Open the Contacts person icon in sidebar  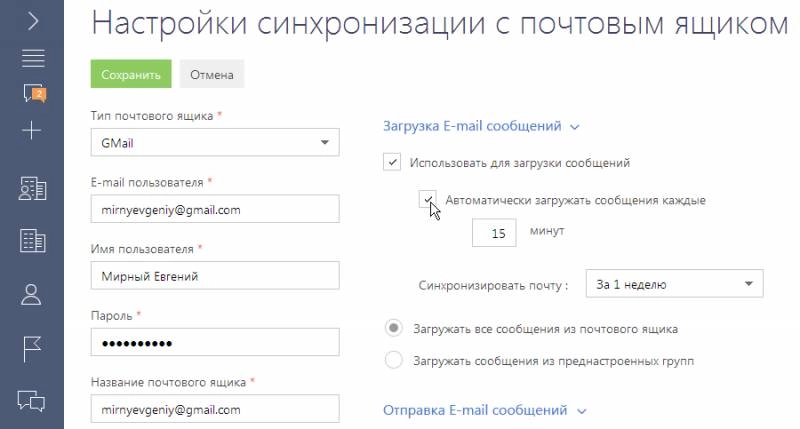32,294
